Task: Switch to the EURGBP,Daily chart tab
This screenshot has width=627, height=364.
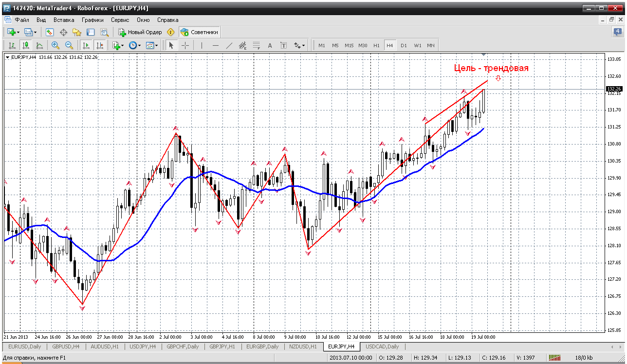Action: [x=262, y=346]
